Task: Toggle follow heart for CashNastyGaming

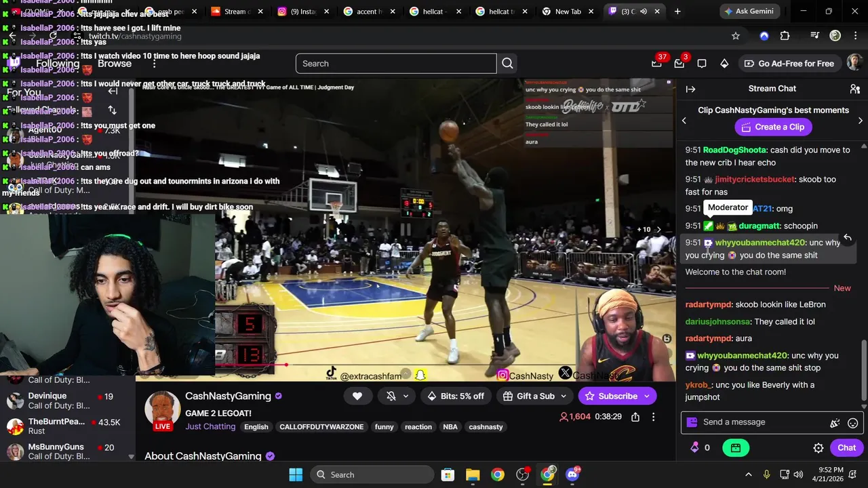Action: pyautogui.click(x=357, y=396)
